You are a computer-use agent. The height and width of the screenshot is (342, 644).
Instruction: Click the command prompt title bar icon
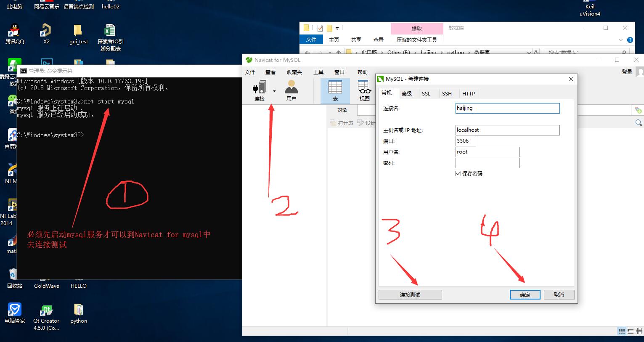pyautogui.click(x=24, y=71)
